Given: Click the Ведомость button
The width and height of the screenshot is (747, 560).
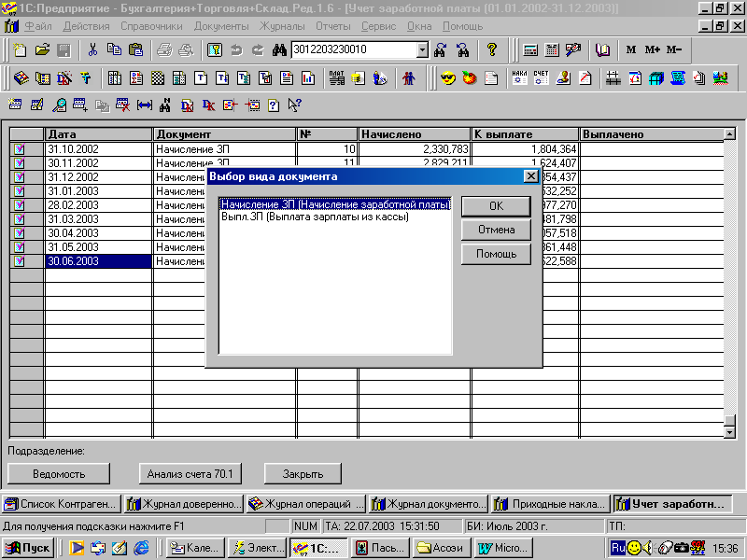Looking at the screenshot, I should pos(59,474).
